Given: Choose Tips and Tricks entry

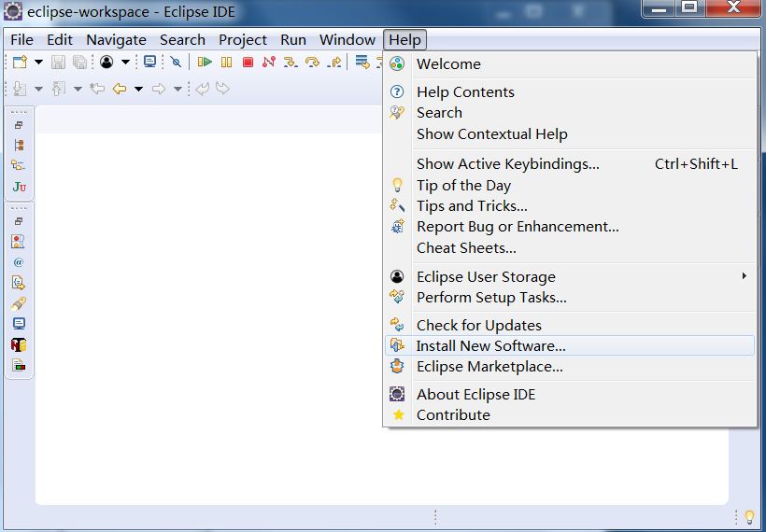Looking at the screenshot, I should tap(570, 206).
